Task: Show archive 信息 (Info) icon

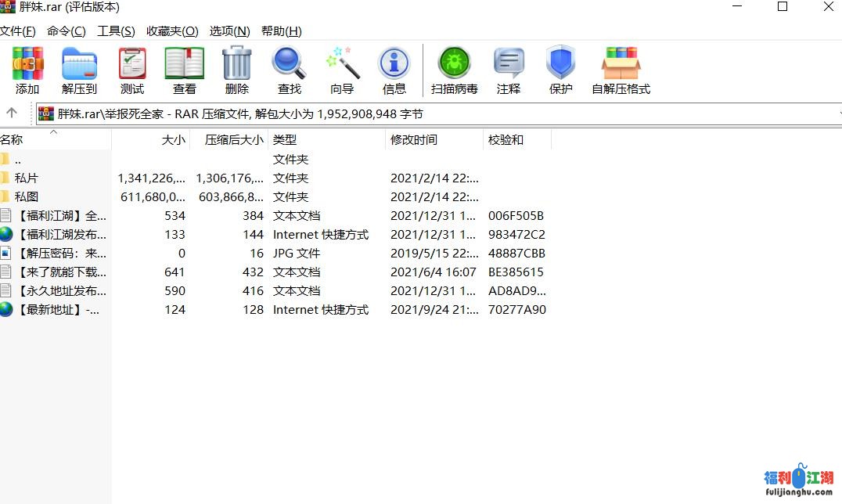Action: (x=394, y=70)
